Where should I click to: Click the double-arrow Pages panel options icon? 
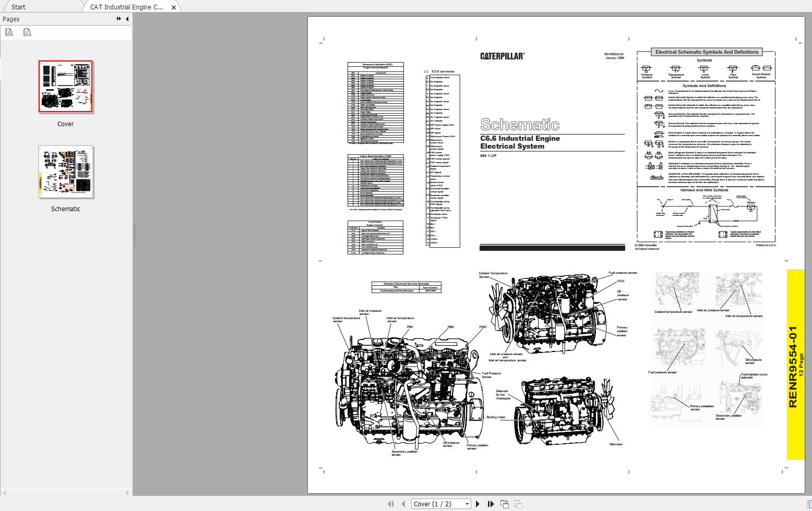point(119,19)
